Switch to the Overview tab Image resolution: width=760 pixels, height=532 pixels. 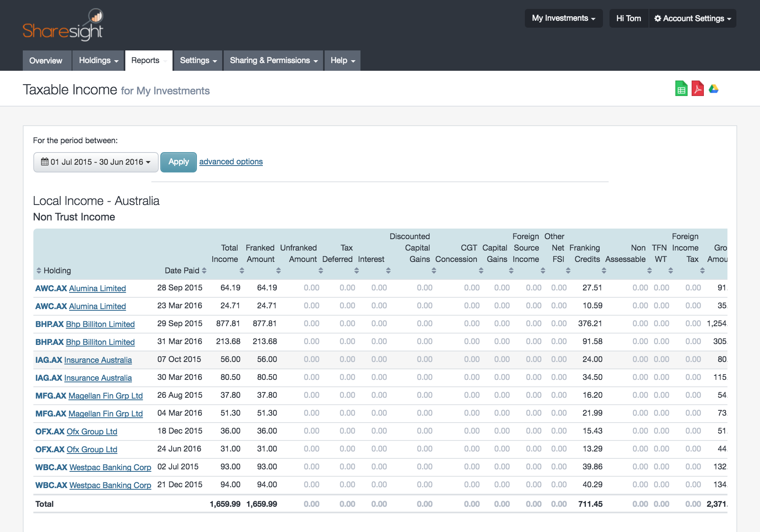coord(46,60)
